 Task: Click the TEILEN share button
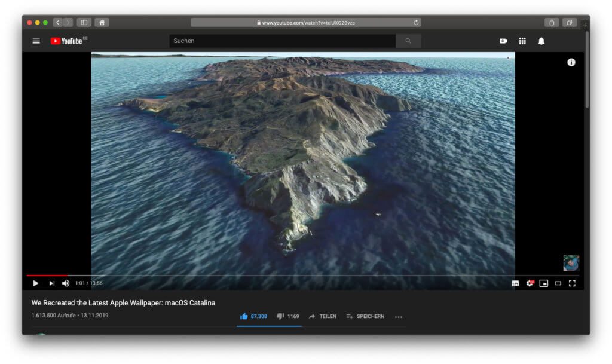point(323,316)
